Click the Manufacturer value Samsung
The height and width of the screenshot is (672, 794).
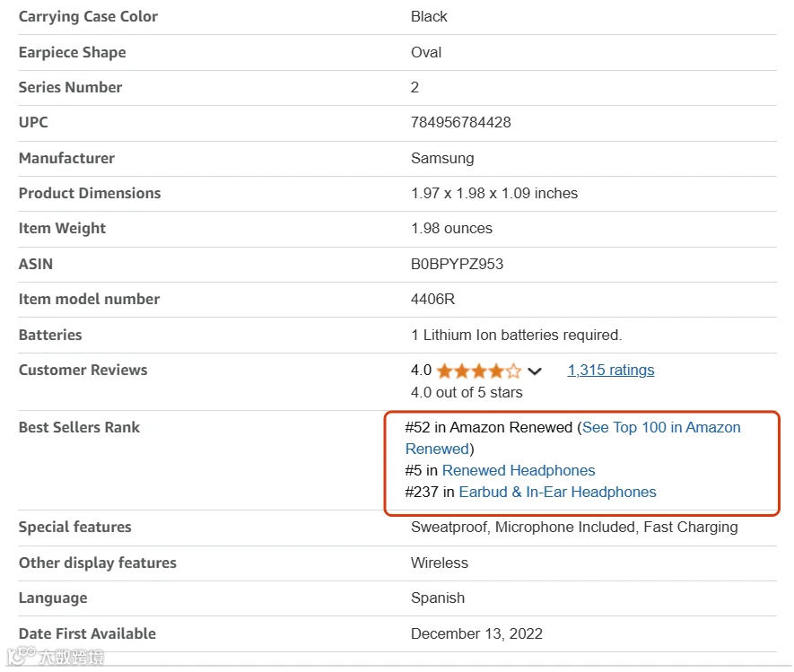tap(442, 158)
